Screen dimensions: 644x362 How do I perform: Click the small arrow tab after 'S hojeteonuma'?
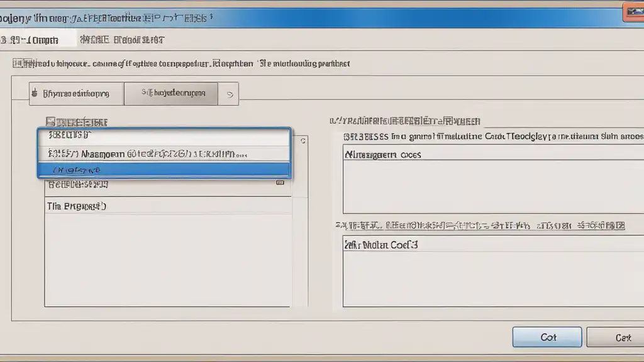coord(229,94)
